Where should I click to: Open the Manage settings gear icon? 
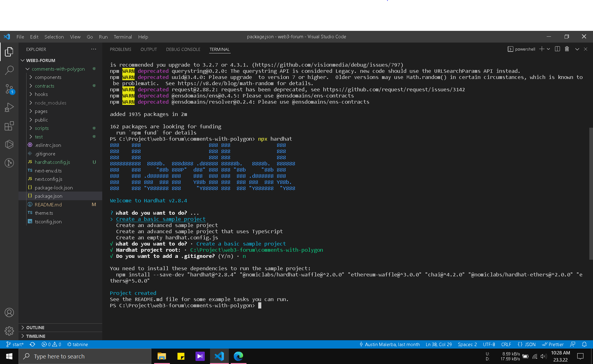click(9, 331)
